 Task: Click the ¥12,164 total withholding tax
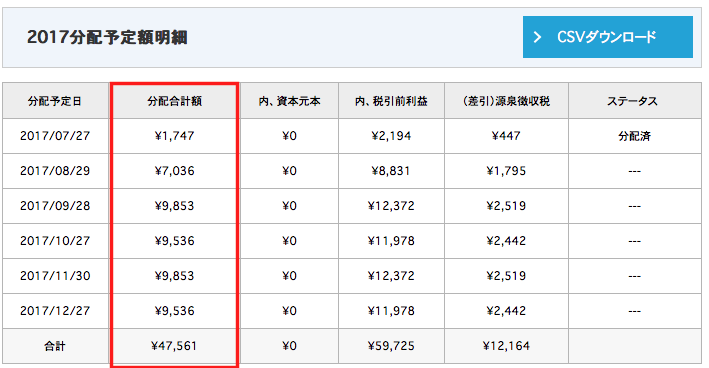(x=506, y=346)
